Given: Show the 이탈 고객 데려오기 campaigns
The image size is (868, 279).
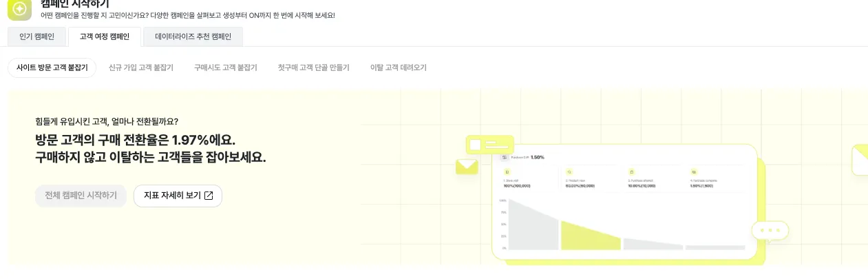Looking at the screenshot, I should 399,68.
